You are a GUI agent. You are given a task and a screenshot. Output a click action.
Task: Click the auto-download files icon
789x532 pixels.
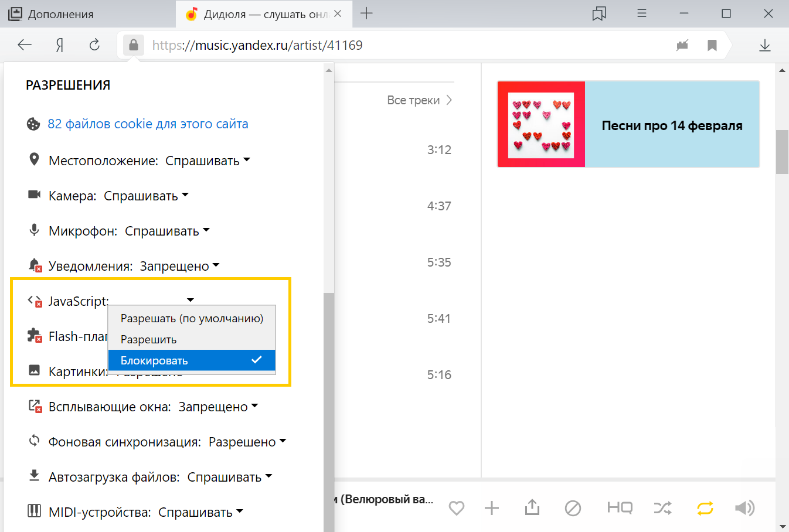point(35,476)
